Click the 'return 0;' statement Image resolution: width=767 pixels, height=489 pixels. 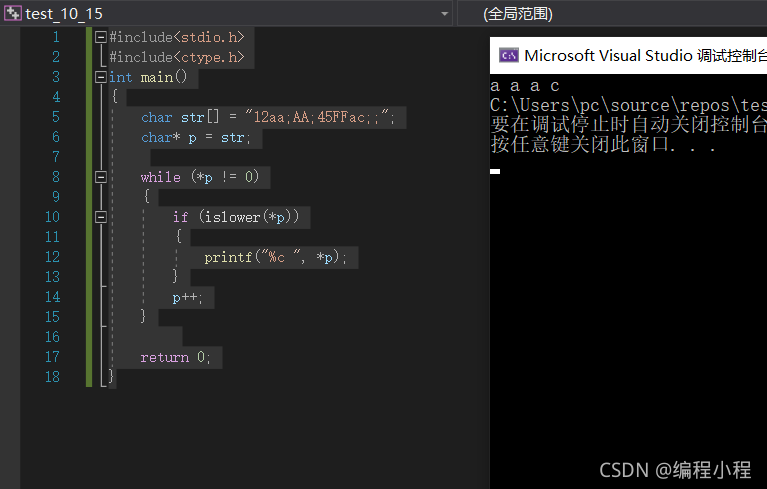click(175, 357)
